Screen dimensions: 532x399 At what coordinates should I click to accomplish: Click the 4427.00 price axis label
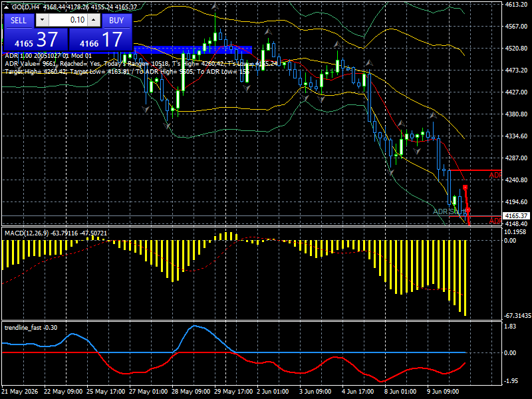(x=516, y=92)
